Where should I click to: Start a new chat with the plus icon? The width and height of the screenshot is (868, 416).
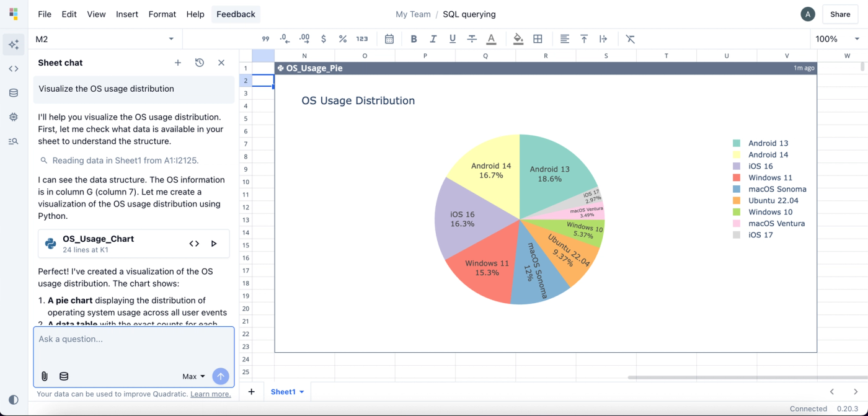(178, 63)
